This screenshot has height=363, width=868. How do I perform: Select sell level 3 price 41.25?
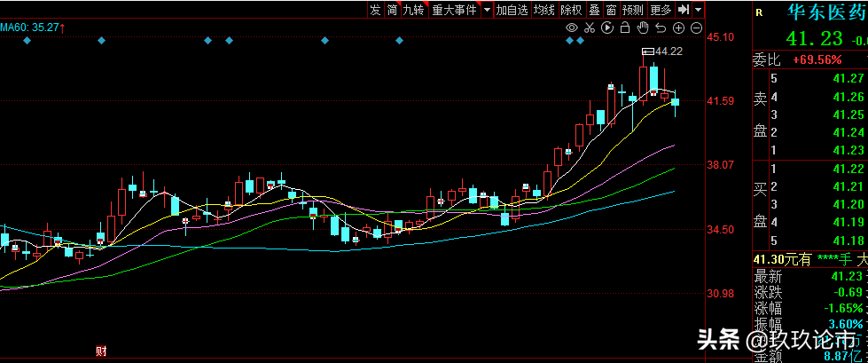pyautogui.click(x=848, y=114)
